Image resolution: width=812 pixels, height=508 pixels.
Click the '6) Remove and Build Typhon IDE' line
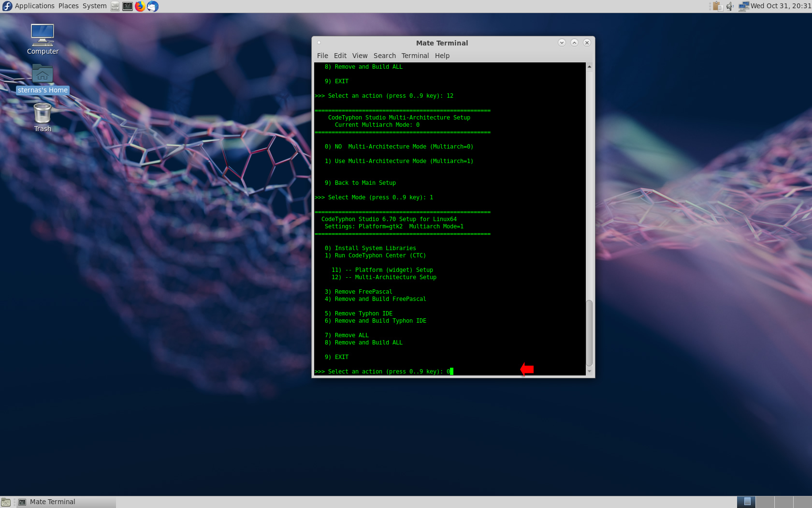pos(376,321)
